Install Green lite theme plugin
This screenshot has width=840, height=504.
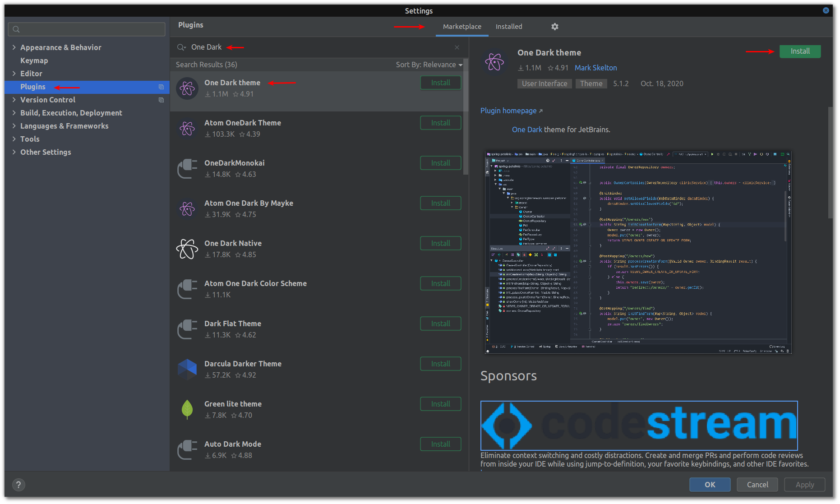tap(440, 404)
